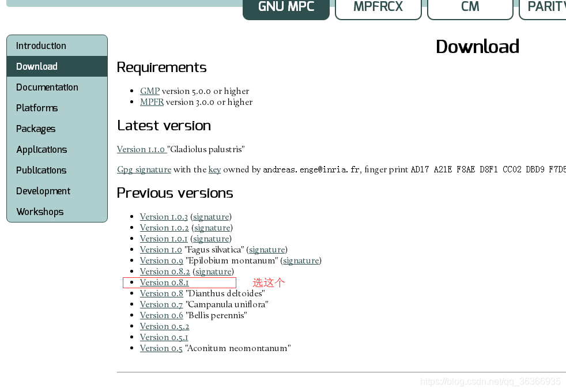Go to Introduction in sidebar

click(x=57, y=46)
